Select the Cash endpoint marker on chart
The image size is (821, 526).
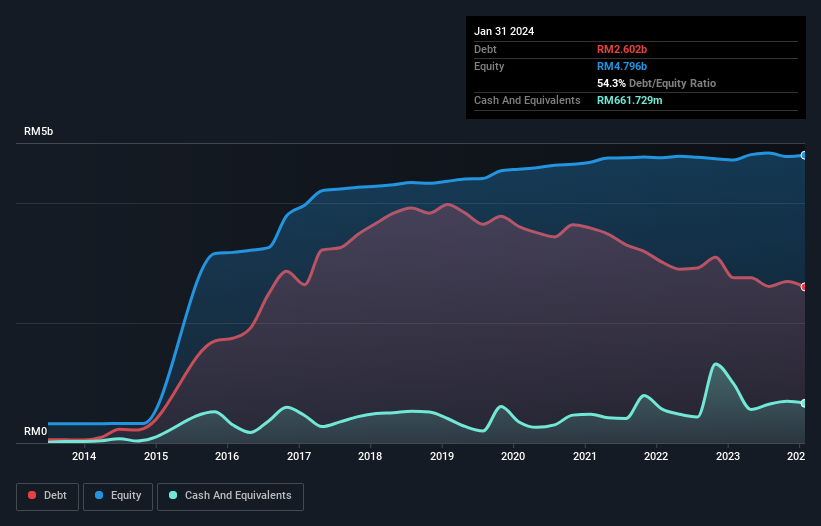[804, 403]
